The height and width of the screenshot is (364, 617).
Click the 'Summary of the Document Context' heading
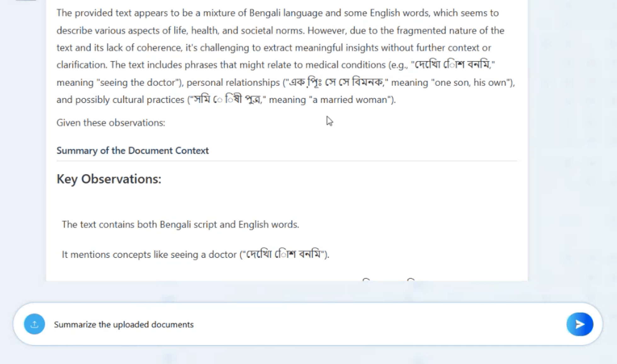click(x=133, y=150)
